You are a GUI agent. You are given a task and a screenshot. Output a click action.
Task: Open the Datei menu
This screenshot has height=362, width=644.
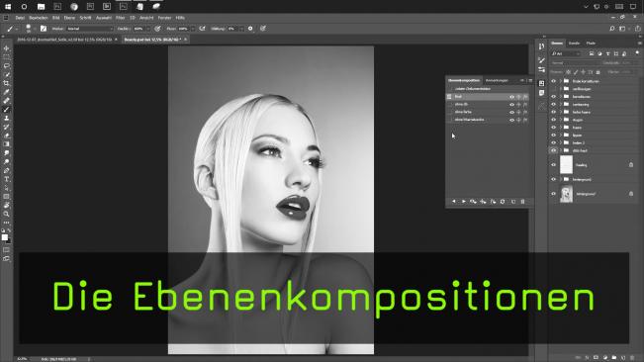[x=20, y=18]
